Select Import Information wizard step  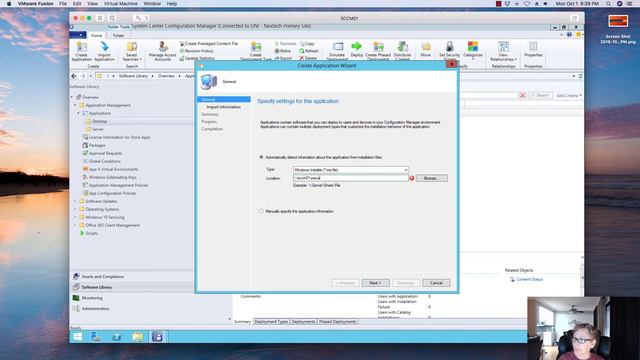coord(223,107)
